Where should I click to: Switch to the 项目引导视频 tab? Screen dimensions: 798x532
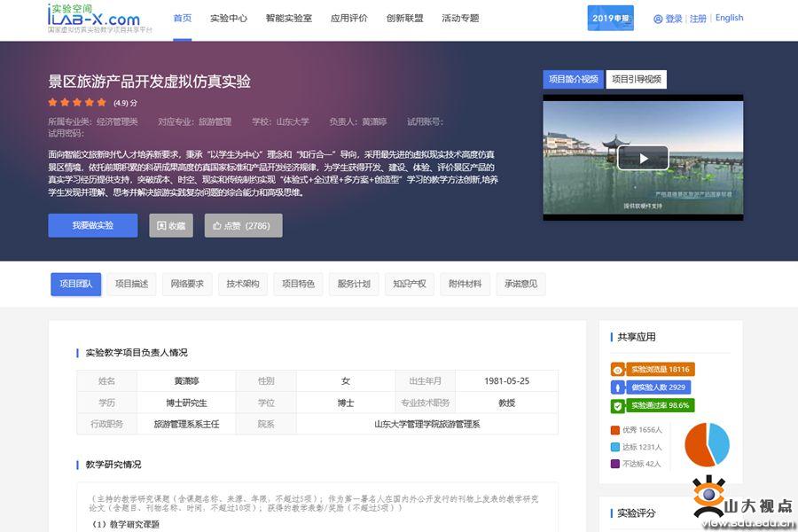pos(636,80)
